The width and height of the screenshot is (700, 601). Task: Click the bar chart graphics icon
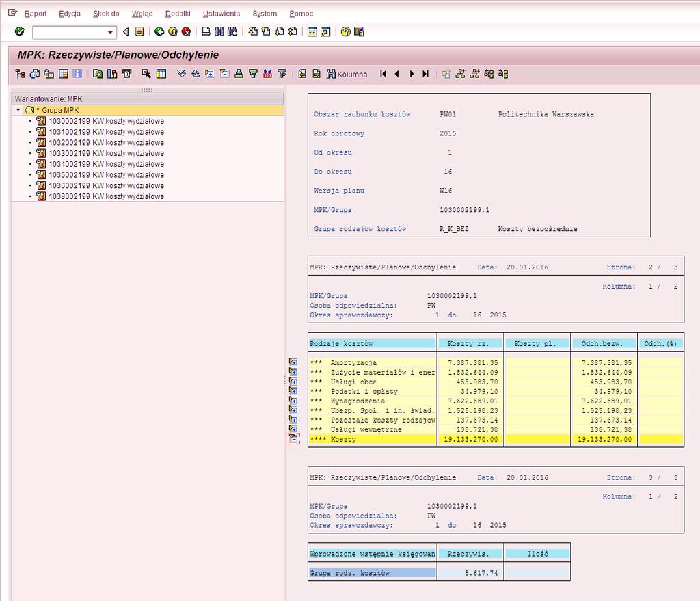112,74
